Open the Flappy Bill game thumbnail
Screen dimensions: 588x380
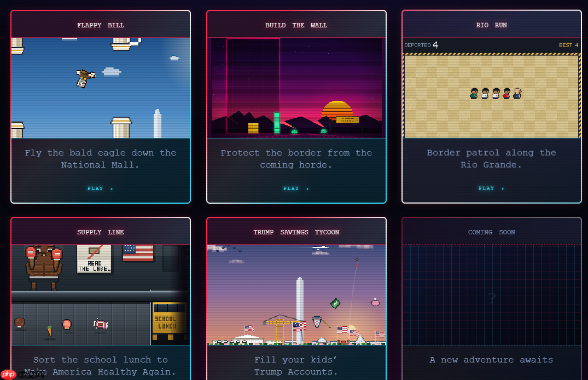101,88
